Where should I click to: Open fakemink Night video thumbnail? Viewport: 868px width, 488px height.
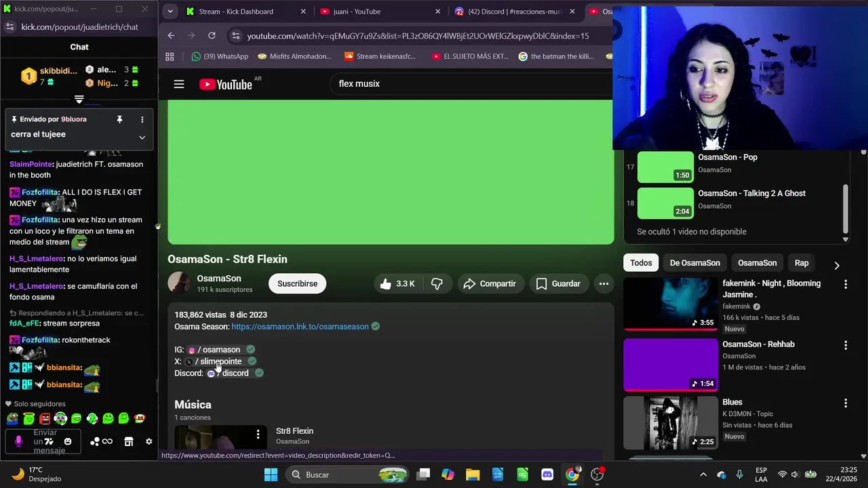[x=671, y=304]
